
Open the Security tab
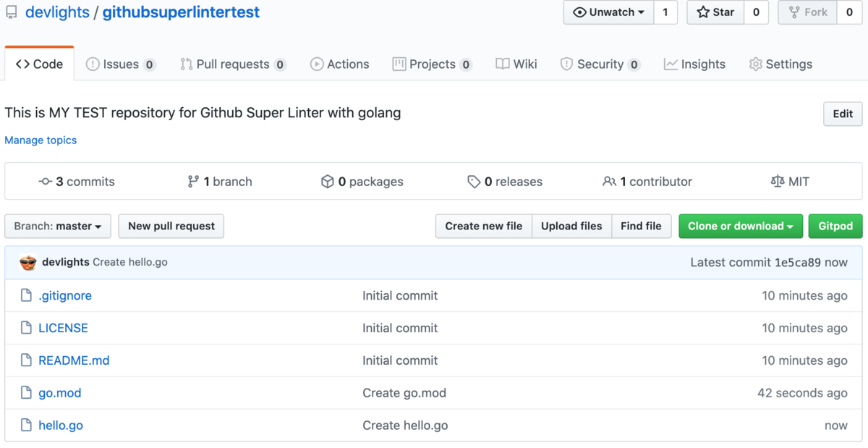tap(600, 64)
